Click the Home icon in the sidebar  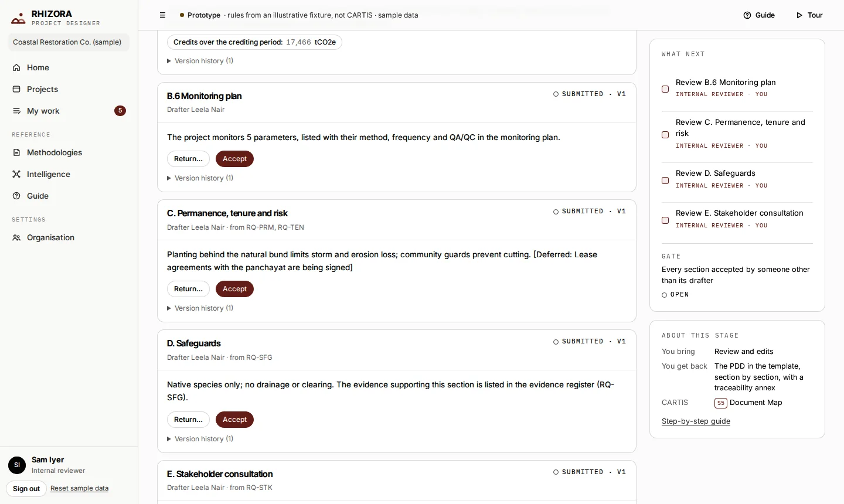click(16, 67)
